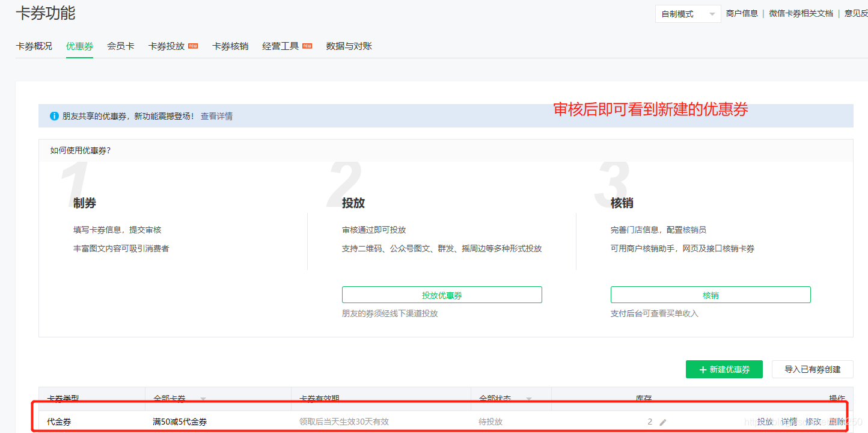This screenshot has height=433, width=868.
Task: Click the 核销 outlined button
Action: pos(711,295)
